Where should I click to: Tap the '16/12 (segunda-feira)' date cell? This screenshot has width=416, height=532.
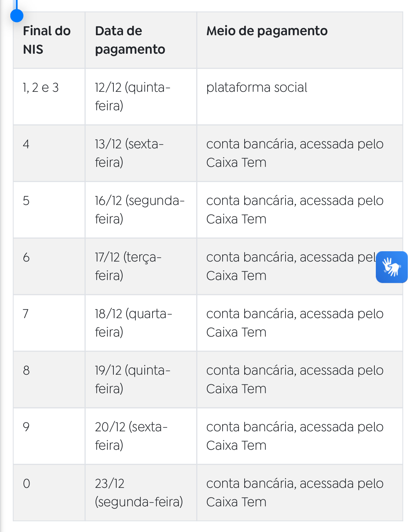coord(141,210)
